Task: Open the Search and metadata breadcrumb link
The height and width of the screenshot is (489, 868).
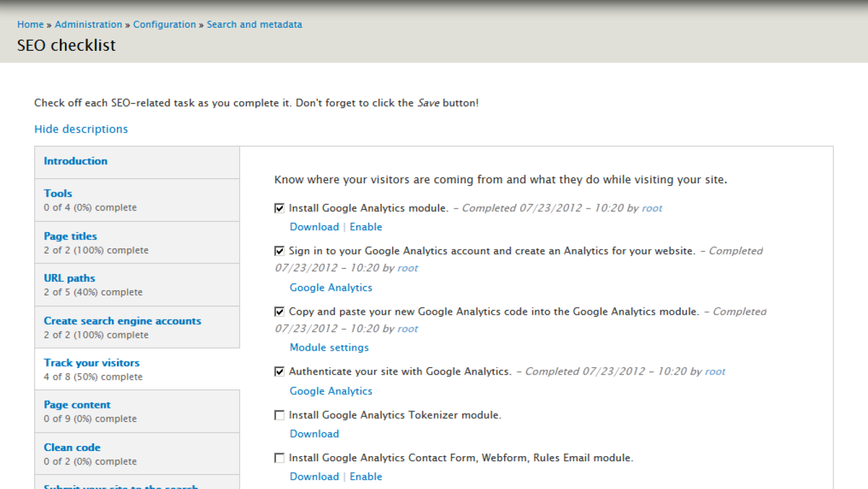Action: click(255, 24)
